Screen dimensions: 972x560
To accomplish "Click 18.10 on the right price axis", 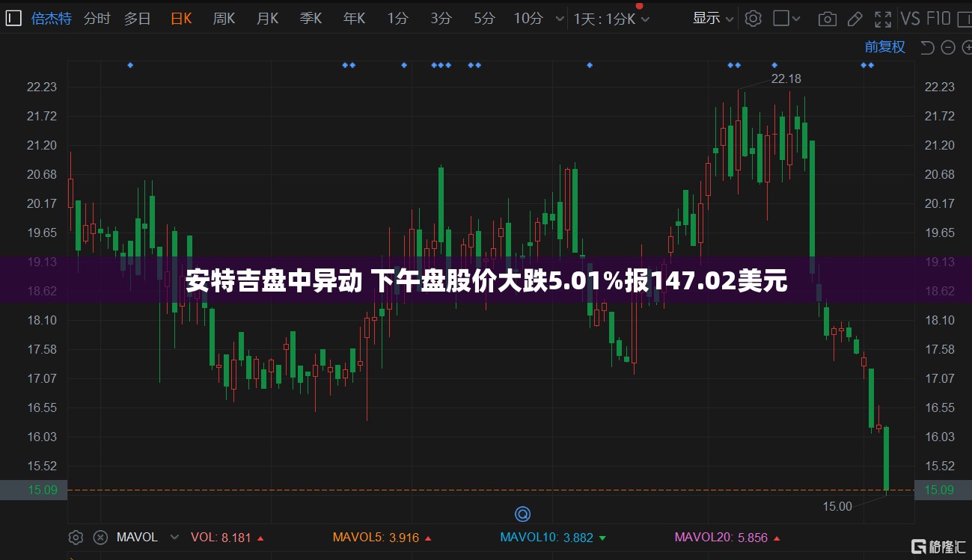I will coord(940,320).
